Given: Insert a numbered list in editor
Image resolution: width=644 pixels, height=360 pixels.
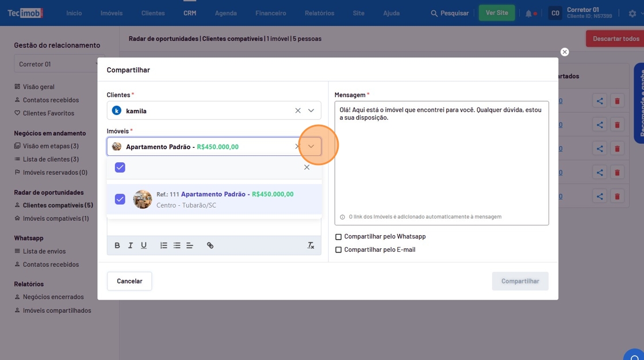Looking at the screenshot, I should [x=164, y=246].
